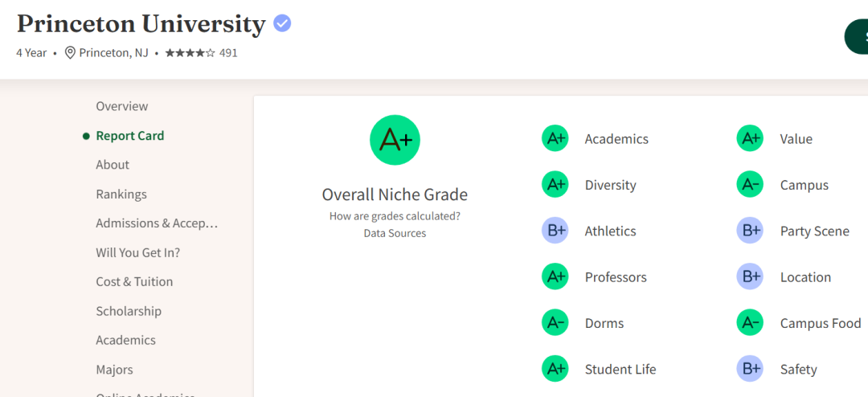868x397 pixels.
Task: Open the Majors sidebar item
Action: pyautogui.click(x=115, y=370)
